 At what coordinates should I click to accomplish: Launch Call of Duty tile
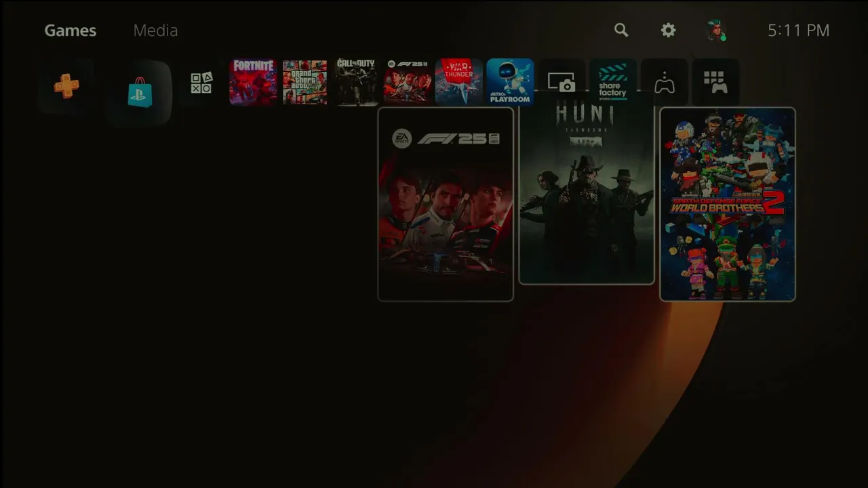coord(356,82)
